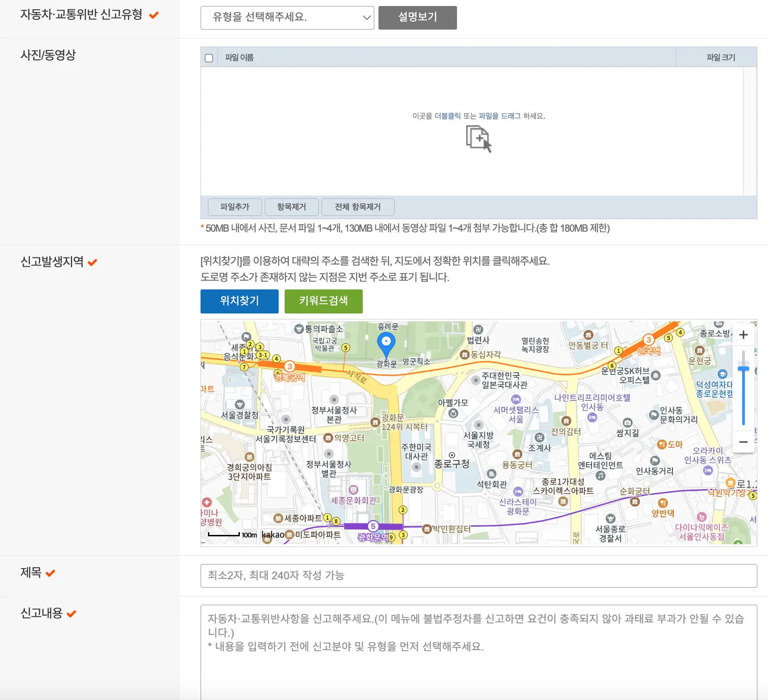This screenshot has width=768, height=700.
Task: Click the 파일추가 button
Action: point(234,207)
